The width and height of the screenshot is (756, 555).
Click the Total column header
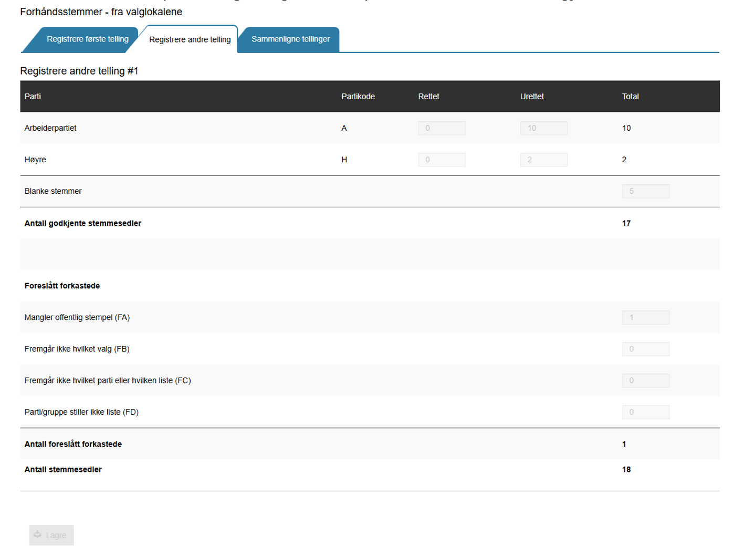pyautogui.click(x=630, y=97)
